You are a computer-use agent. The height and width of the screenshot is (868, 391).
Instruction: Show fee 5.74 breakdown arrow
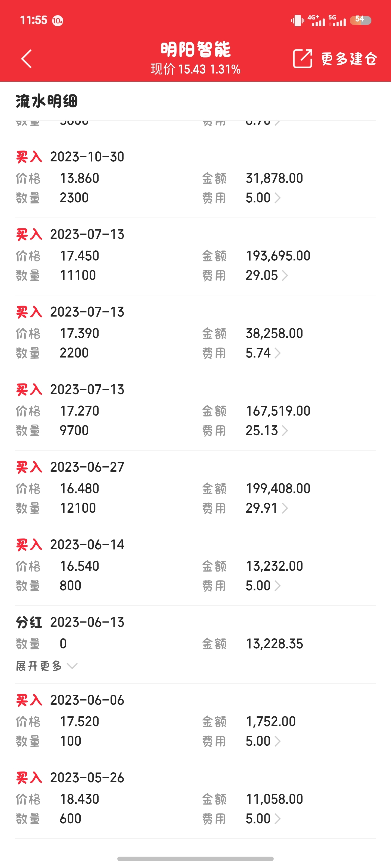click(x=277, y=353)
